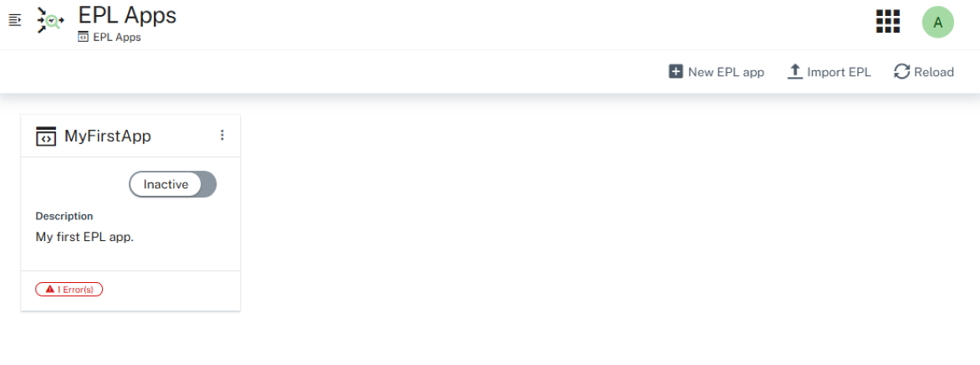Click the Reload circular arrows icon
This screenshot has height=365, width=980.
click(901, 72)
